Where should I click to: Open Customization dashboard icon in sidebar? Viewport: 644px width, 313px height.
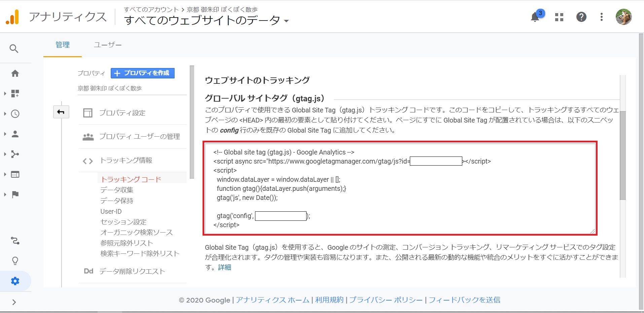[x=15, y=93]
